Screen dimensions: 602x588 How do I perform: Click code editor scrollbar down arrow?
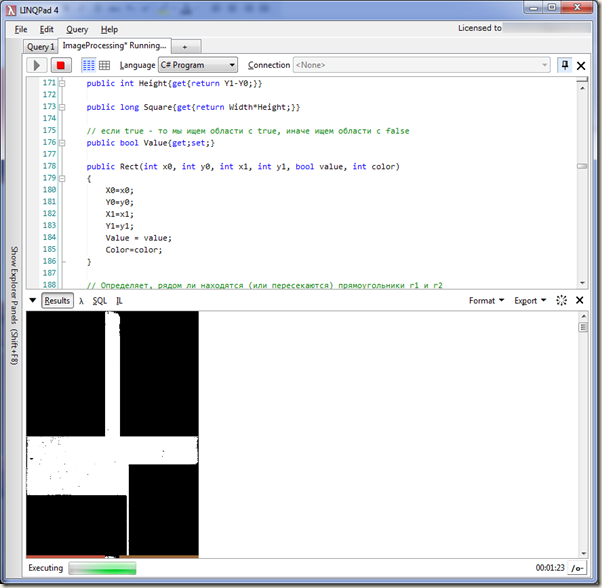tap(582, 283)
